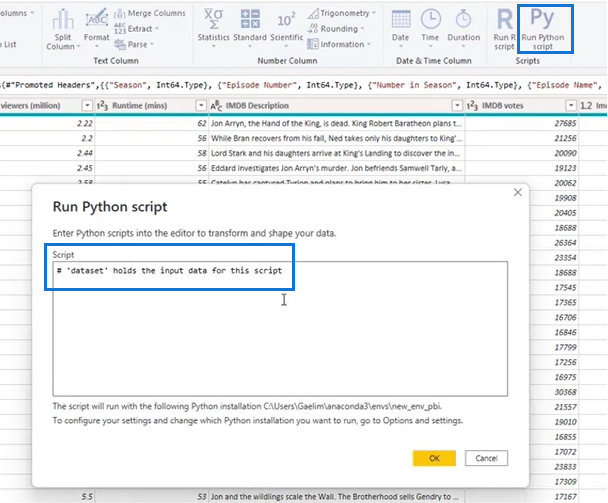Select the description starting 'Eddard investigates'
Screen dimensions: 608x503
337,168
